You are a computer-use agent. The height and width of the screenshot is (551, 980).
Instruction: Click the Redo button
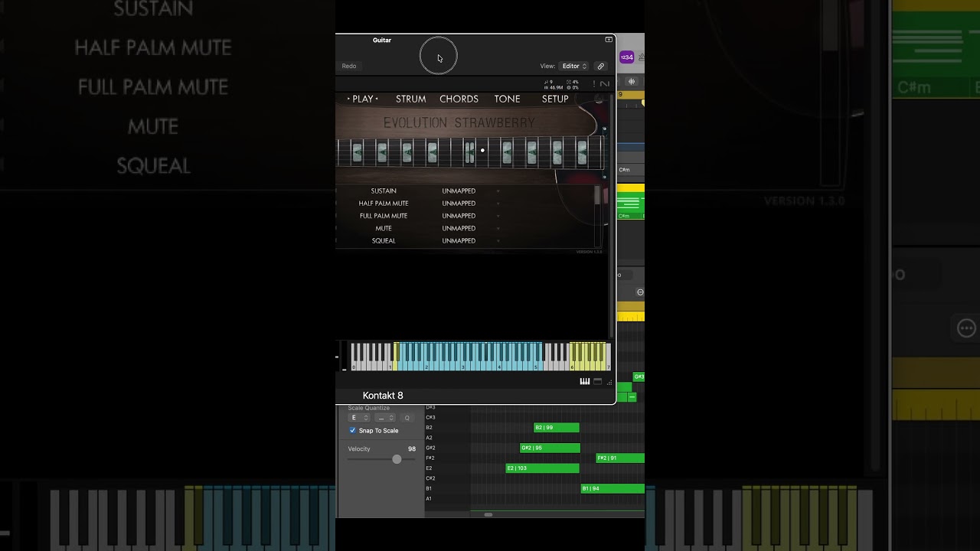click(349, 67)
